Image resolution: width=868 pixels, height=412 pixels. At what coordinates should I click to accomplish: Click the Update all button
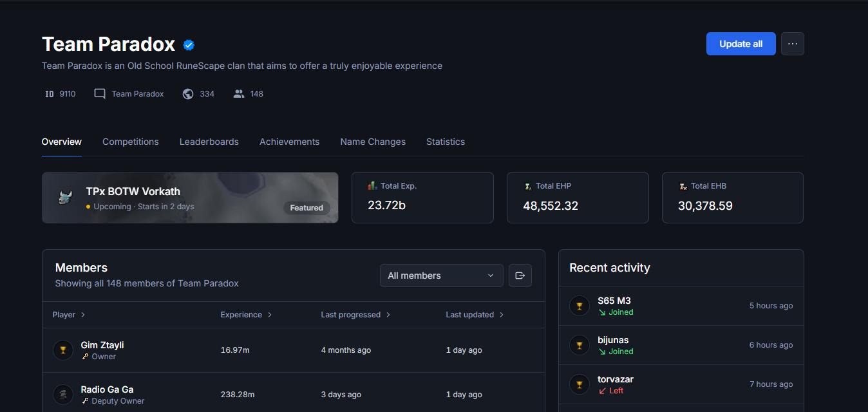coord(741,44)
